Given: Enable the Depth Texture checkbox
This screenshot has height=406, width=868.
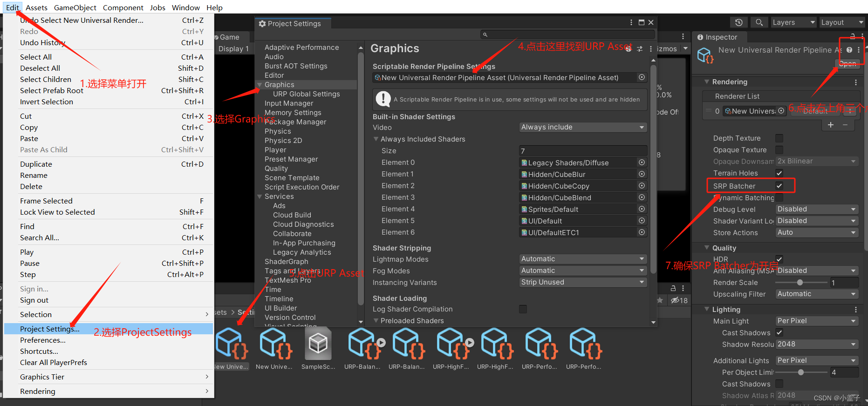Looking at the screenshot, I should [x=779, y=138].
